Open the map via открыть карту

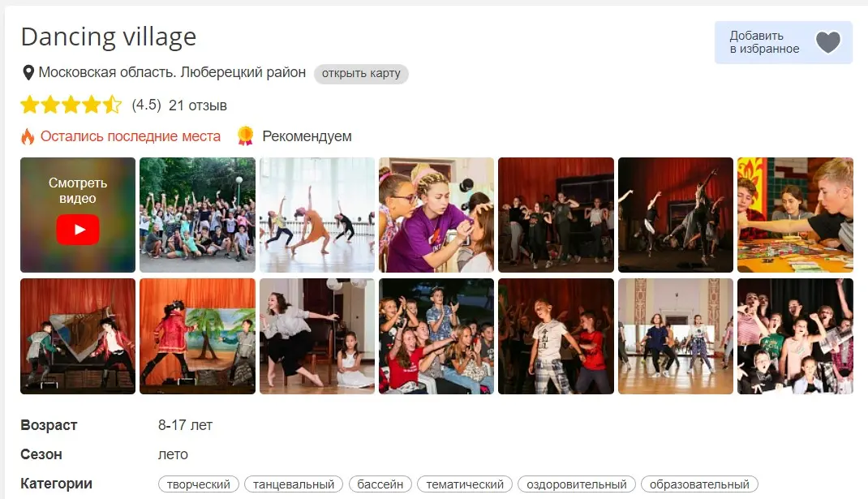[x=361, y=74]
